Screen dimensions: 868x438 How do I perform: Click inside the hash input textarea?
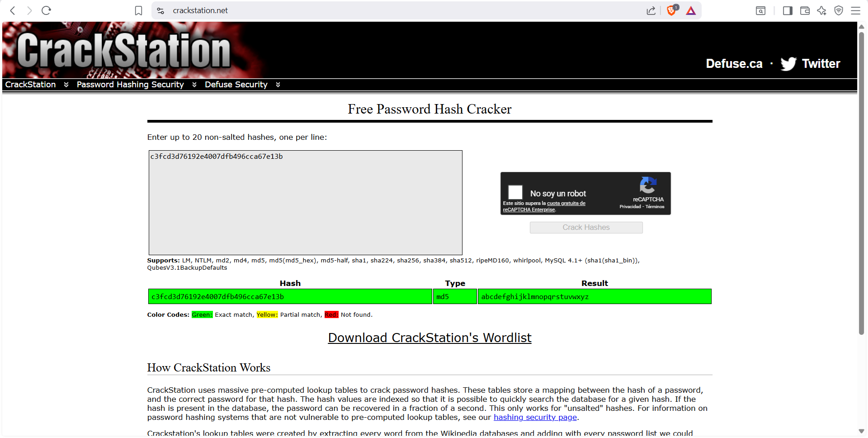coord(305,202)
